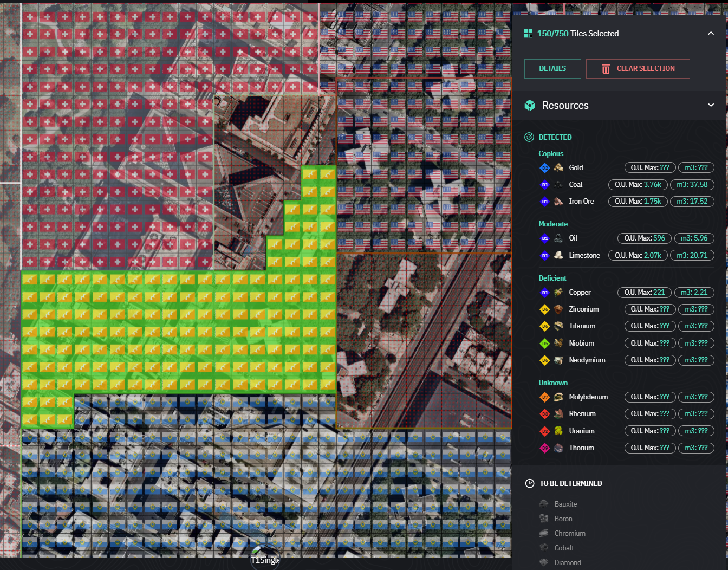Screen dimensions: 728x570
Task: Click the Oil resource icon
Action: 558,238
